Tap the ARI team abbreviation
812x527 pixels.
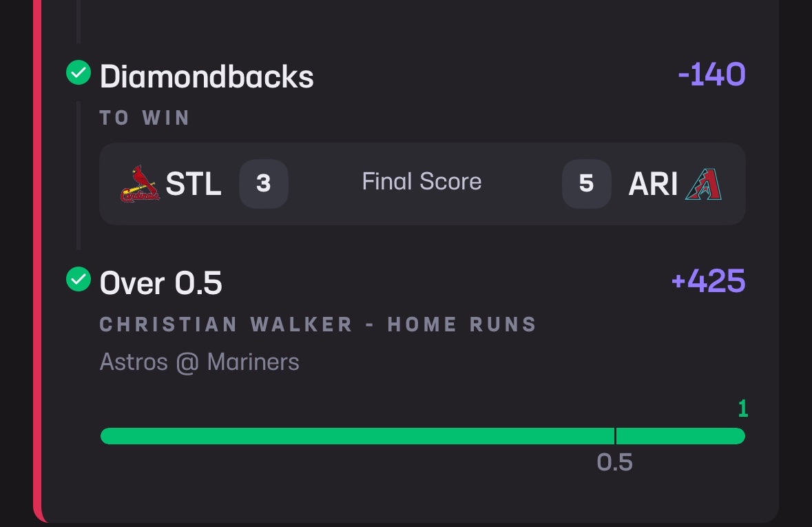pos(653,183)
